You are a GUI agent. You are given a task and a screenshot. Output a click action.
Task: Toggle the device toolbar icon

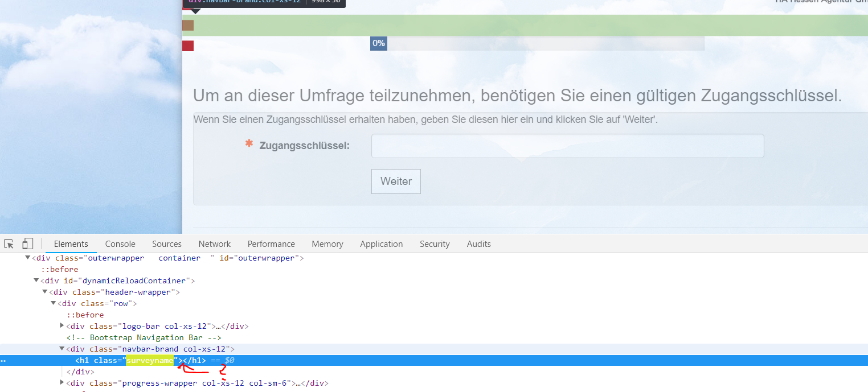(27, 244)
